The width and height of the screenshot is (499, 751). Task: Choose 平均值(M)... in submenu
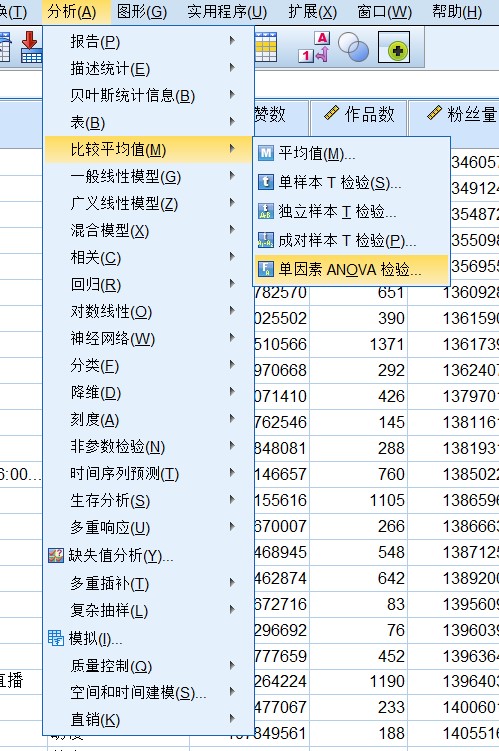tap(352, 154)
